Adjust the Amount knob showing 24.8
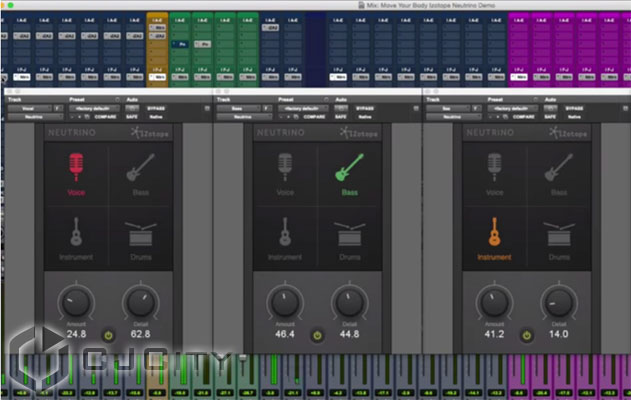Image resolution: width=631 pixels, height=400 pixels. pos(76,301)
